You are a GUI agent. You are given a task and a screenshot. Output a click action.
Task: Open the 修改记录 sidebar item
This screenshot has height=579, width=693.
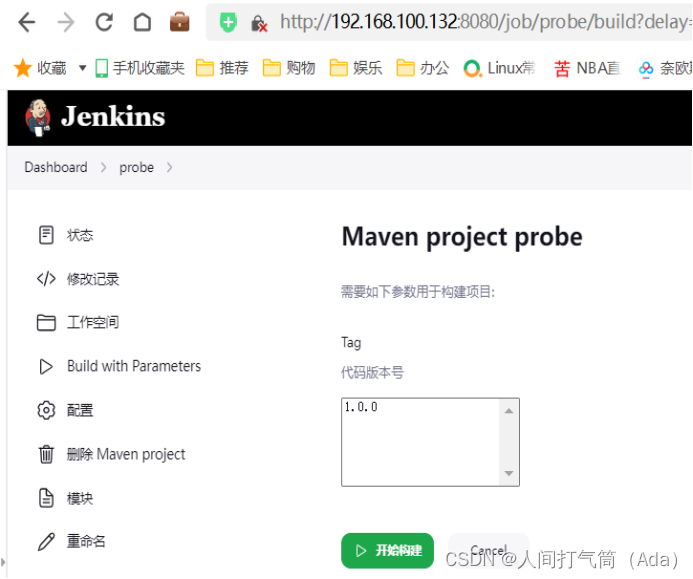coord(93,279)
